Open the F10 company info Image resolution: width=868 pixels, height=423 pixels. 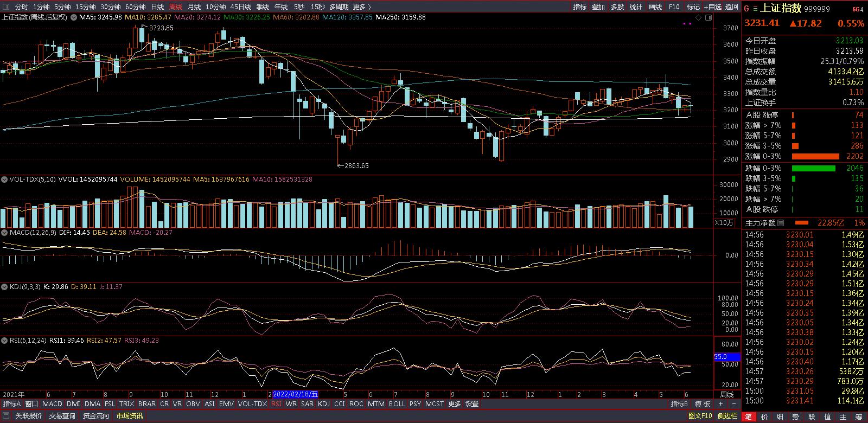674,7
